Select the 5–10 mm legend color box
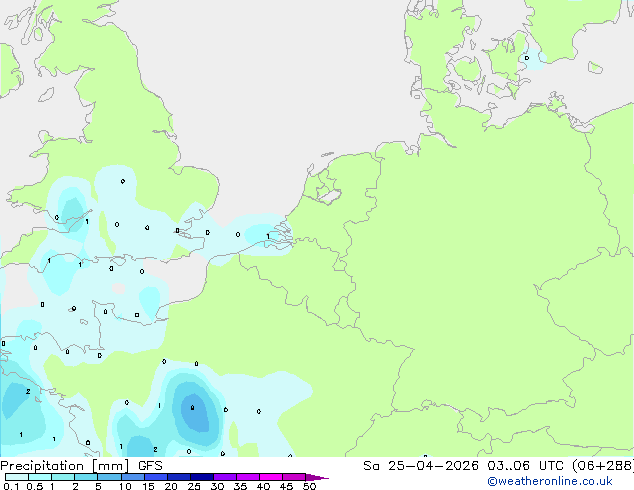Screen dimensions: 634x490 (x=109, y=477)
